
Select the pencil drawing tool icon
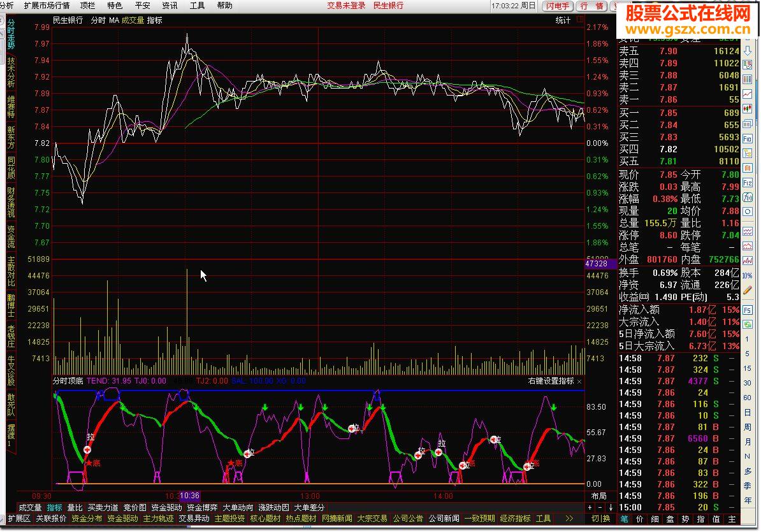click(x=748, y=290)
